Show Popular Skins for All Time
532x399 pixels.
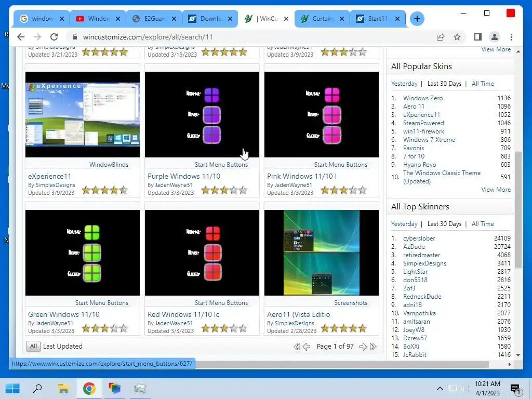[x=483, y=84]
